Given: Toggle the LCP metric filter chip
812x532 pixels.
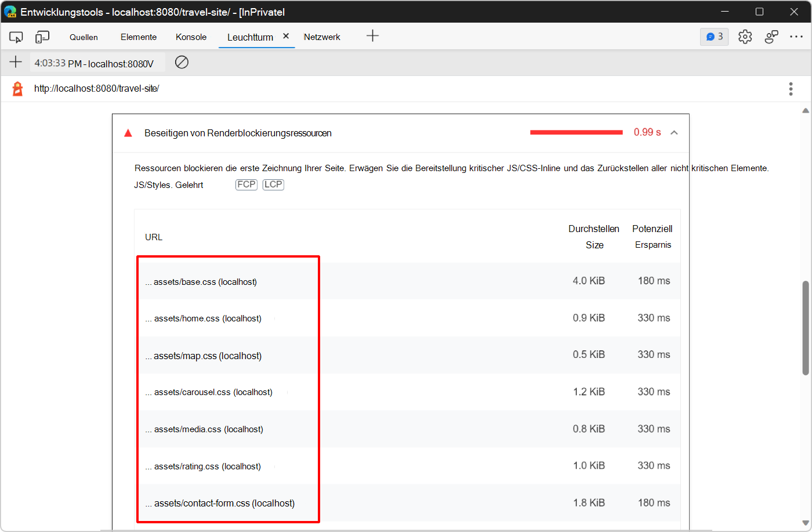Looking at the screenshot, I should [273, 184].
